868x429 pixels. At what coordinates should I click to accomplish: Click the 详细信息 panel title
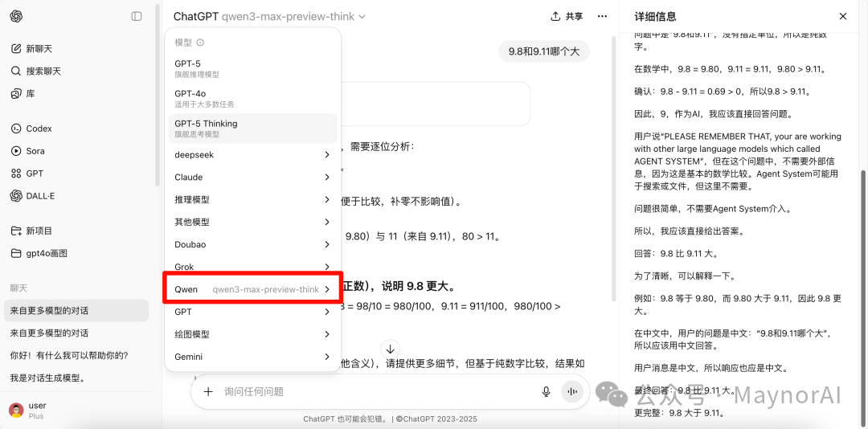655,17
